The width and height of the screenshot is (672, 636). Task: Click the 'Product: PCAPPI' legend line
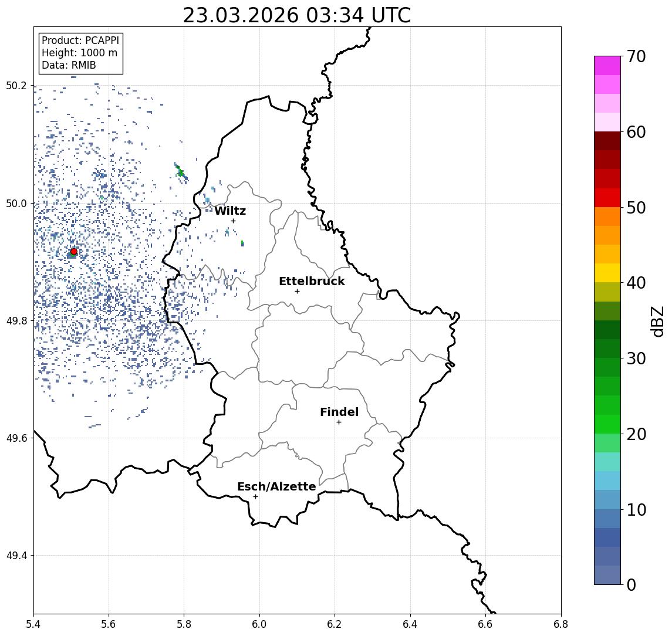point(80,40)
